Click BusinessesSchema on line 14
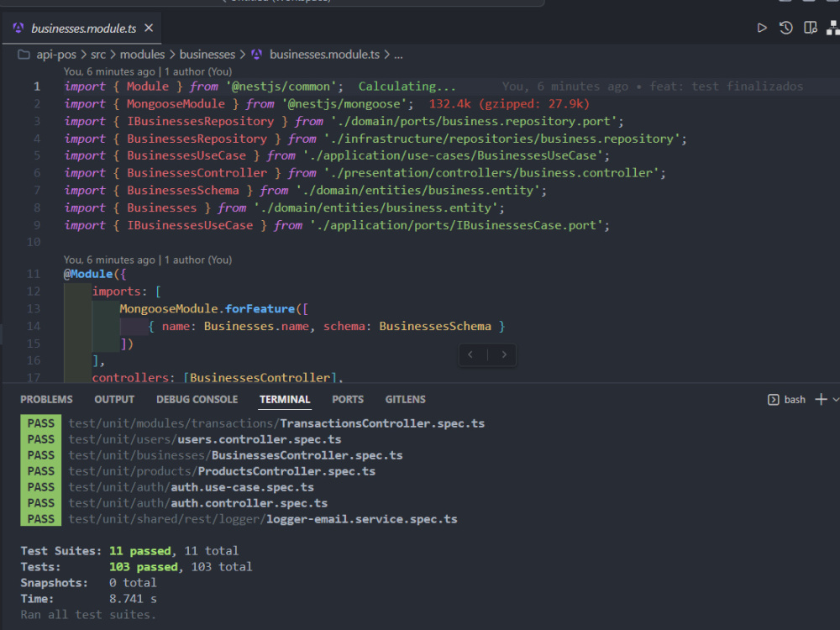Viewport: 840px width, 630px height. (x=435, y=326)
